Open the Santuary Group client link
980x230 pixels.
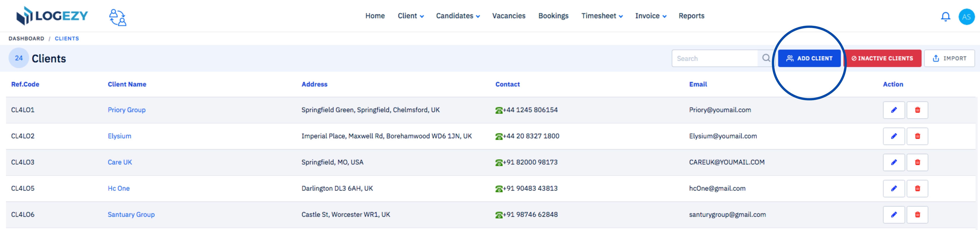point(131,215)
